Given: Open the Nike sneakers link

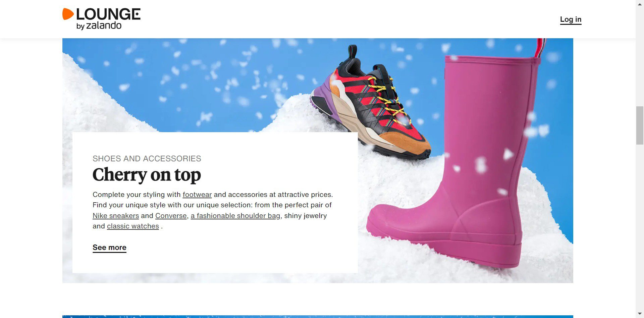Looking at the screenshot, I should (x=116, y=216).
